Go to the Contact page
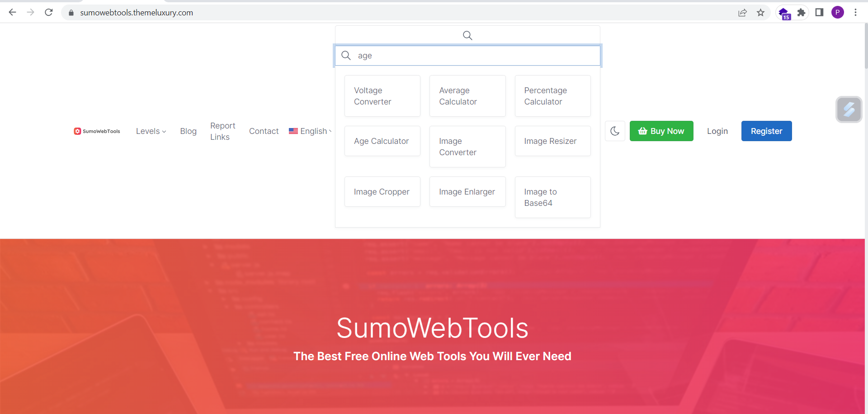 (264, 131)
